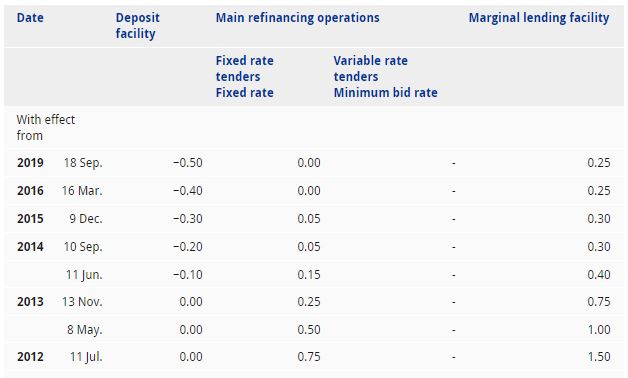
Task: Select the 2014 year label
Action: [30, 247]
